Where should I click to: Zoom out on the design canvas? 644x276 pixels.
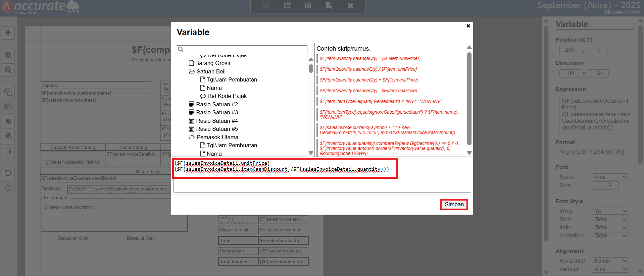[x=8, y=70]
